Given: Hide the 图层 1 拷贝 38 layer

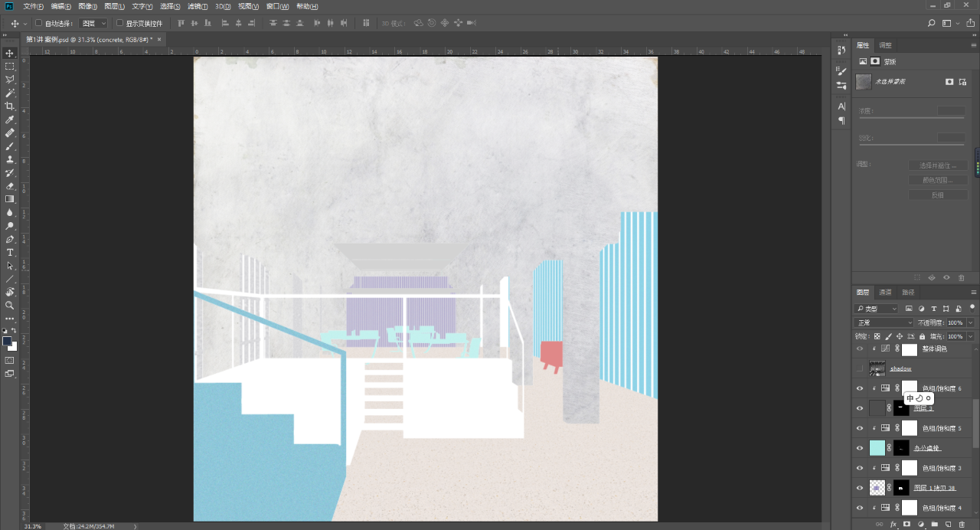Looking at the screenshot, I should click(x=860, y=488).
